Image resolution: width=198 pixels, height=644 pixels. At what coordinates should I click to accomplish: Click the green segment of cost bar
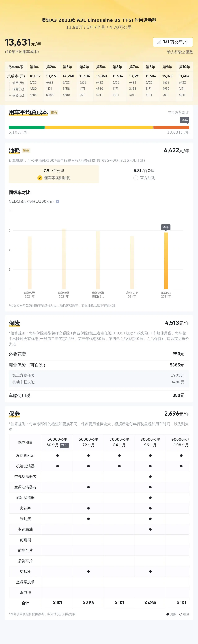tap(26, 127)
